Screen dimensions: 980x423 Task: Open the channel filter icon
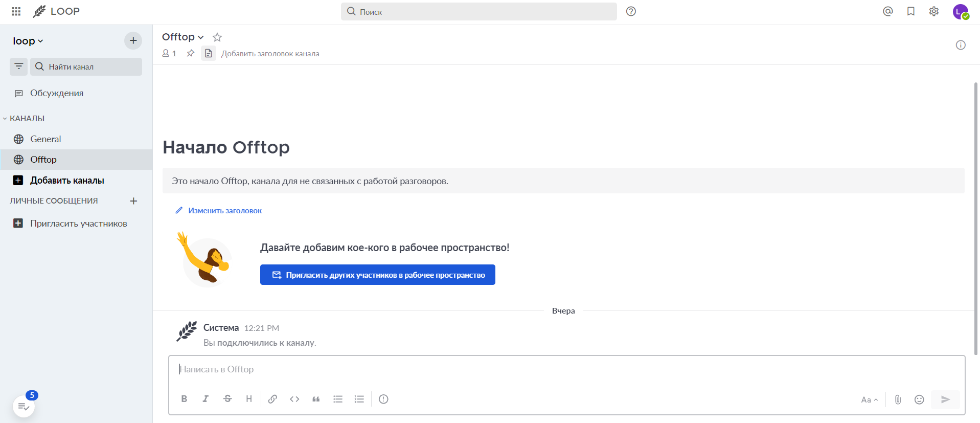click(x=18, y=66)
